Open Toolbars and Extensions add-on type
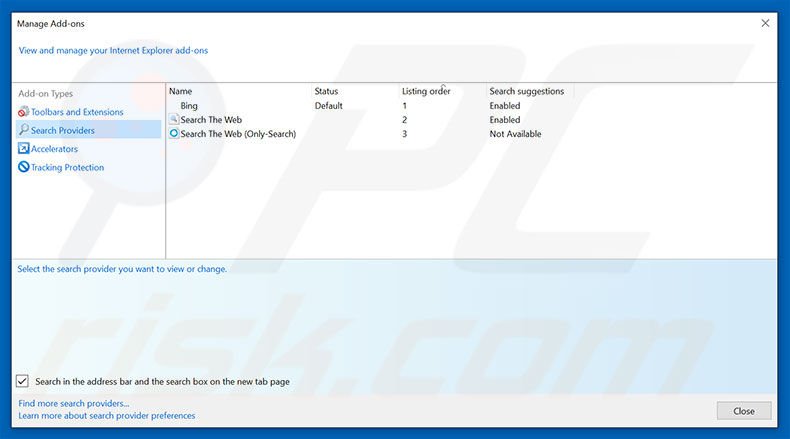Image resolution: width=790 pixels, height=439 pixels. point(77,112)
